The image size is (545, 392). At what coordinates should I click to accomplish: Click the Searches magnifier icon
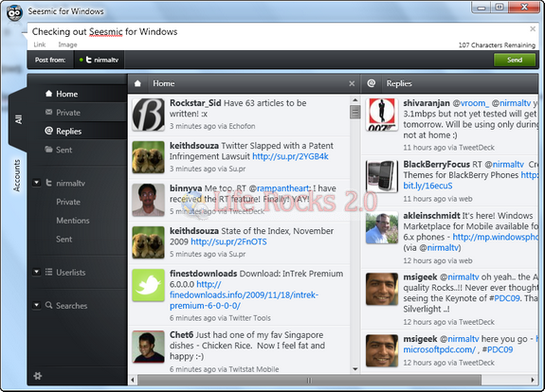click(x=48, y=305)
